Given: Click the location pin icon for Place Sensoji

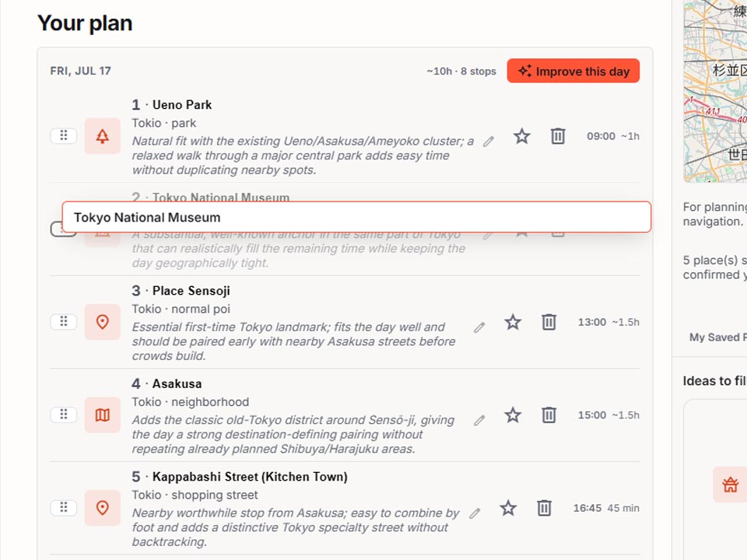Looking at the screenshot, I should pos(103,322).
